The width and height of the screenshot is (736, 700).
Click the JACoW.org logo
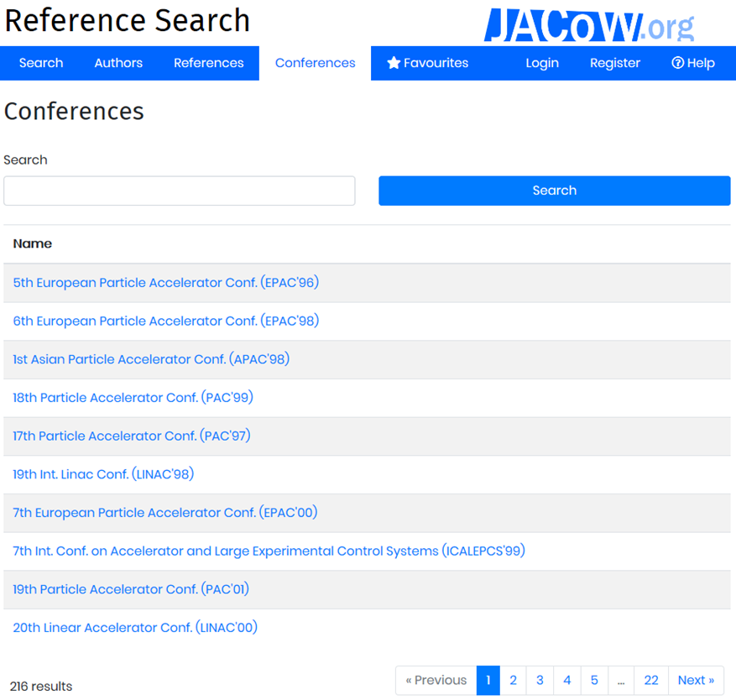point(589,25)
